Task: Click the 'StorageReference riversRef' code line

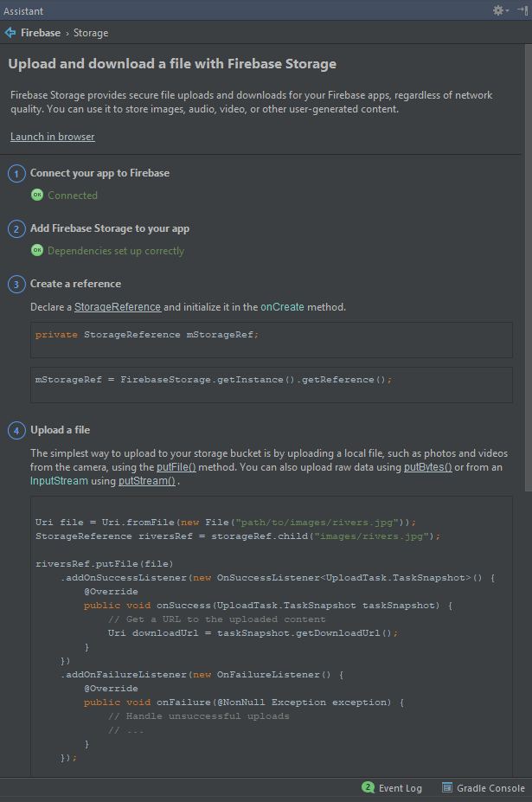Action: coord(238,536)
